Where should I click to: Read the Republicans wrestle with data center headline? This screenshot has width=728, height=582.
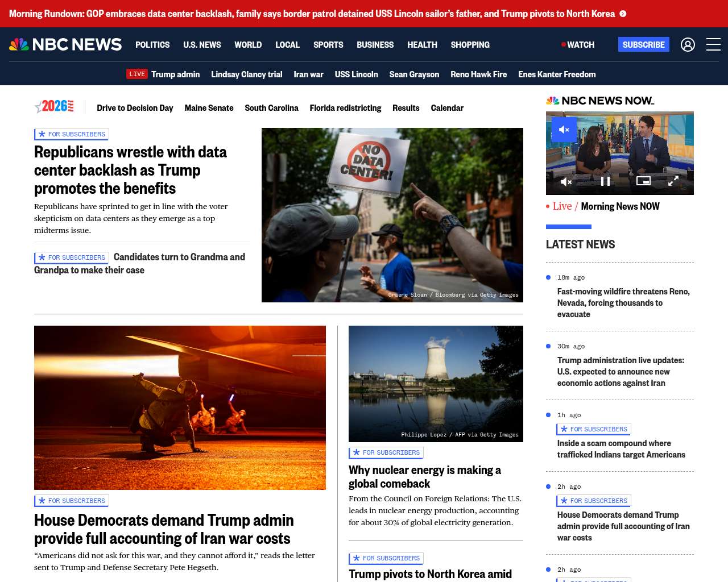tap(130, 170)
